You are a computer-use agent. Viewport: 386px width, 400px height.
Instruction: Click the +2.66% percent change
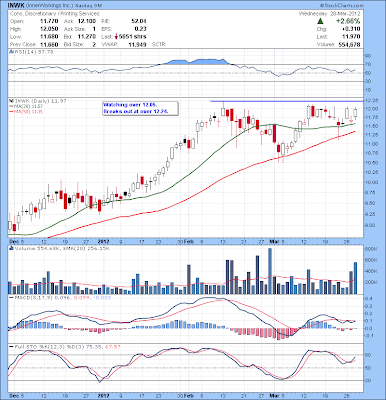coord(348,21)
